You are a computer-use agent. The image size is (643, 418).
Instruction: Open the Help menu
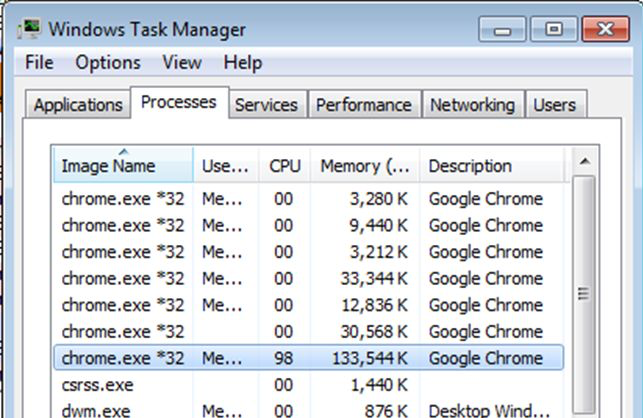tap(242, 62)
